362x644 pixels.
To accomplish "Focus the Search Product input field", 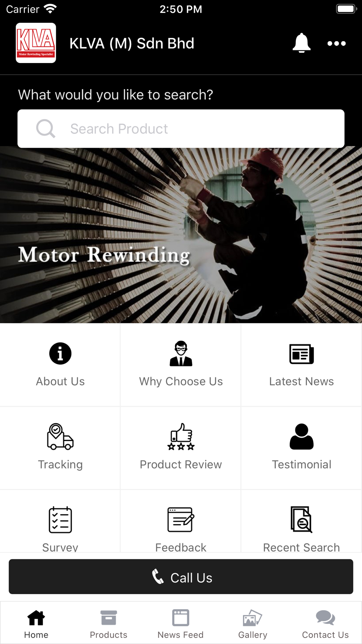I will click(x=181, y=129).
